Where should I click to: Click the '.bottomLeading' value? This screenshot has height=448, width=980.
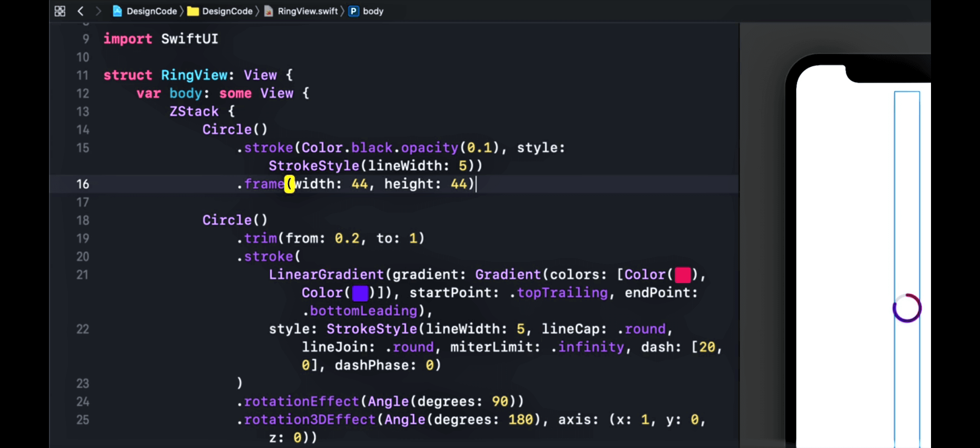[360, 311]
